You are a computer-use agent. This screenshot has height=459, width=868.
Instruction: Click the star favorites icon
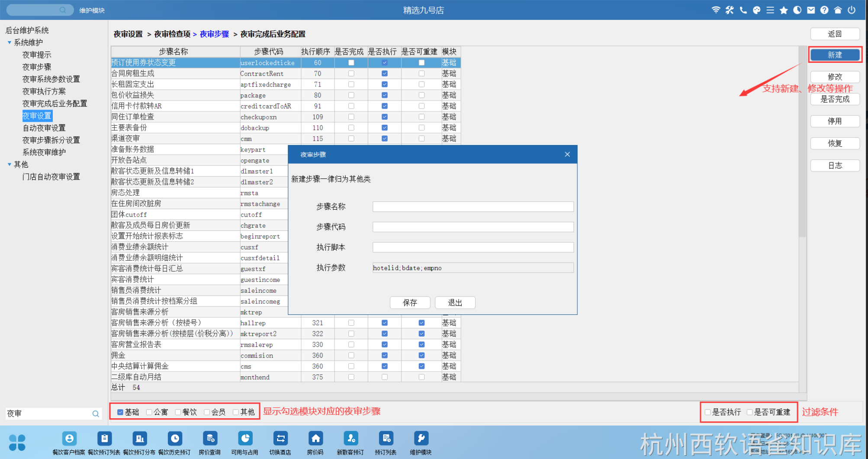[784, 10]
